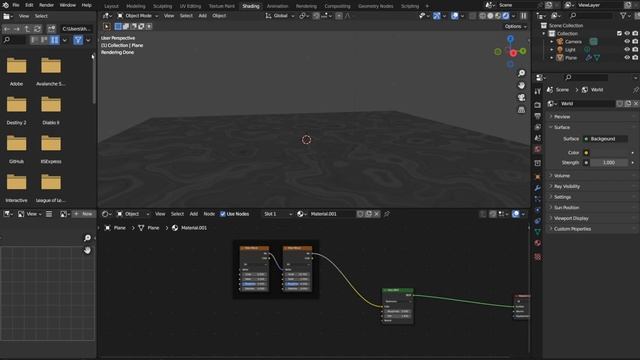Toggle the viewport overlays button
The image size is (640, 360).
pyautogui.click(x=454, y=16)
